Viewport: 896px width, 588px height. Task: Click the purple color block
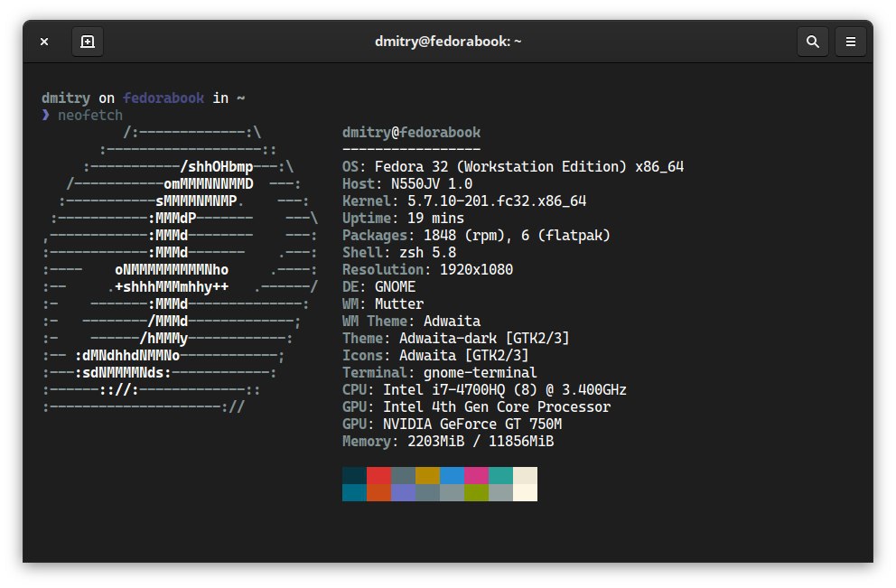pyautogui.click(x=404, y=492)
